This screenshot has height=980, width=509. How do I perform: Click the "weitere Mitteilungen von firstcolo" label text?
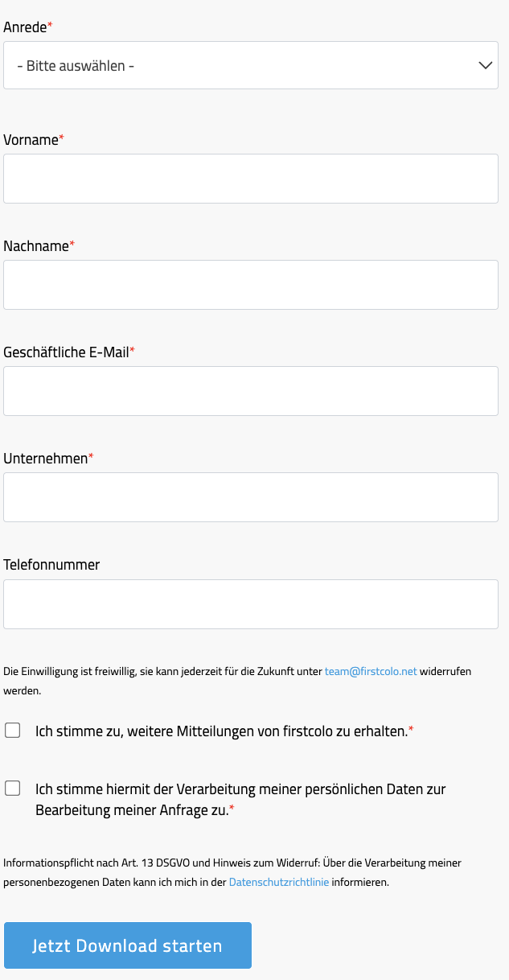(x=221, y=731)
